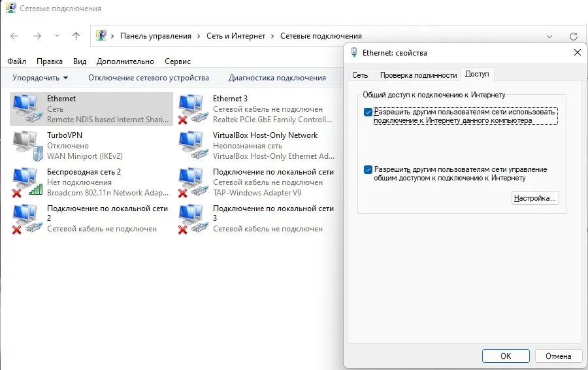
Task: Expand the chevron before Панель управления
Action: coord(112,36)
